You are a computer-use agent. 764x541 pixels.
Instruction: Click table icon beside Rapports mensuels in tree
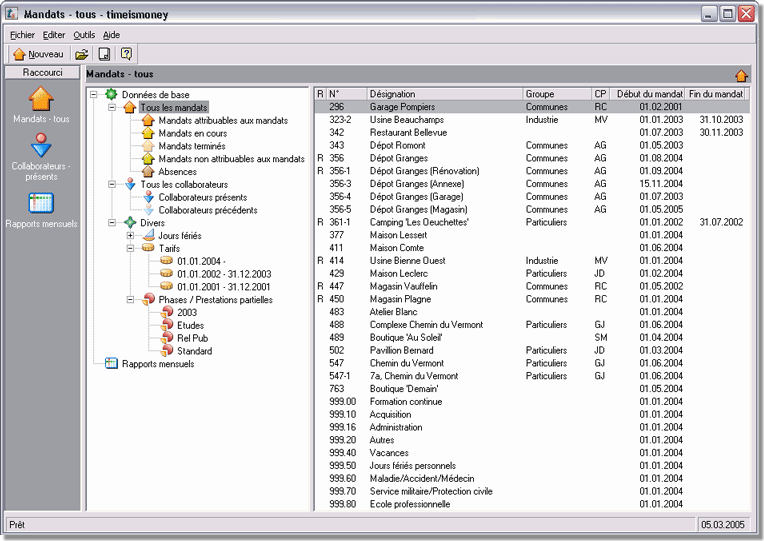tap(112, 363)
